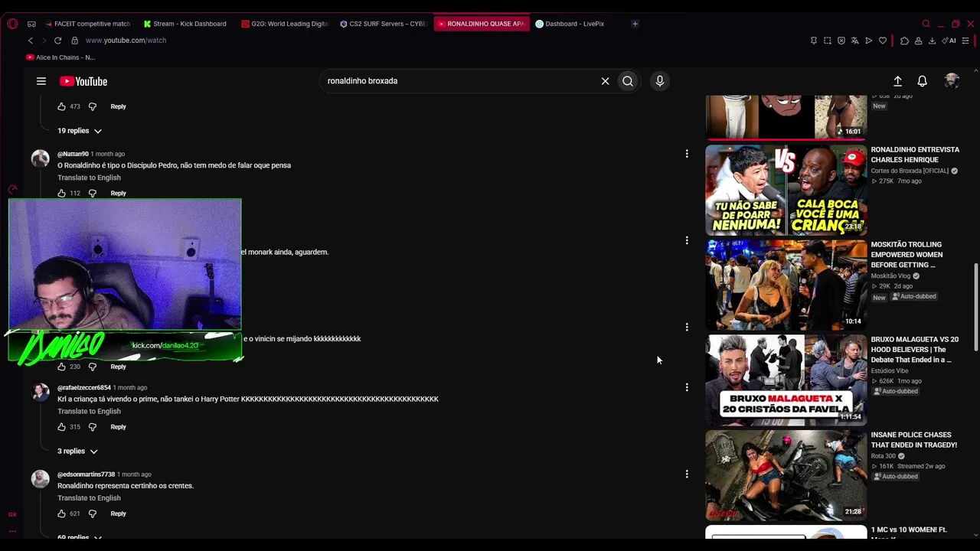Reply to the @Nattan90 comment
Image resolution: width=980 pixels, height=551 pixels.
point(118,194)
